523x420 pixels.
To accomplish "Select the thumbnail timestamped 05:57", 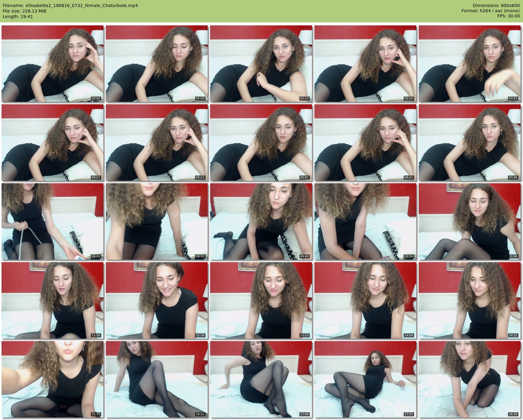I will pyautogui.click(x=261, y=143).
